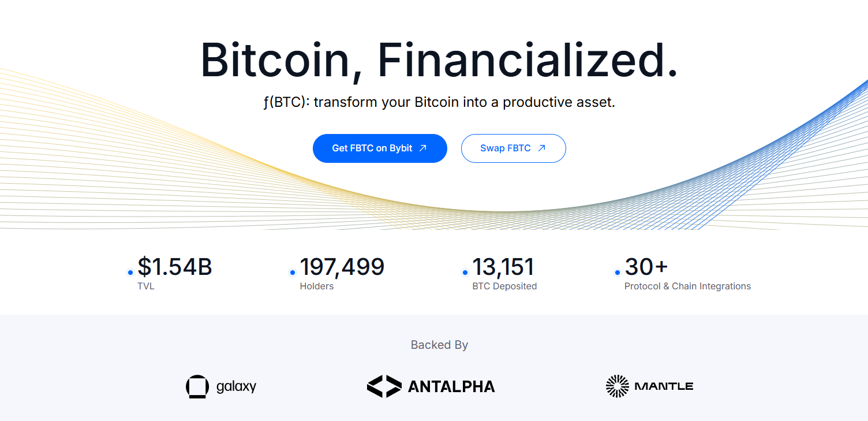Click the blue dot beside BTC Deposited stat
Screen dimensions: 868x421
[465, 271]
